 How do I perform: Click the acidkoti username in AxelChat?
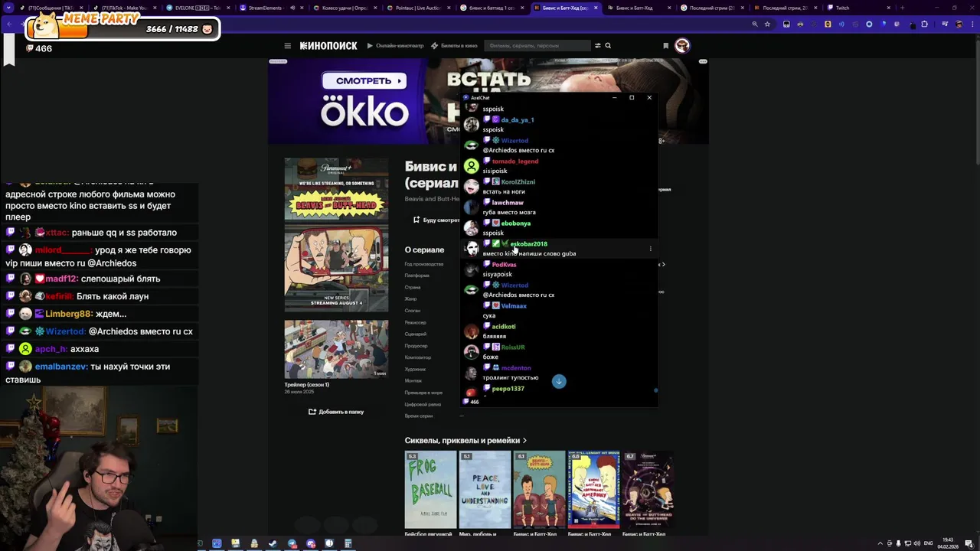click(504, 327)
